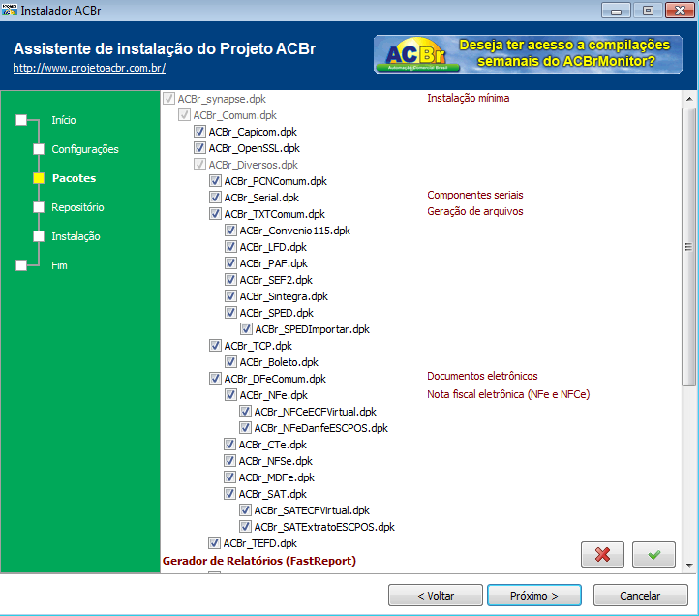The width and height of the screenshot is (699, 616).
Task: Toggle ACBr_SAT.dpk checkbox
Action: (x=229, y=494)
